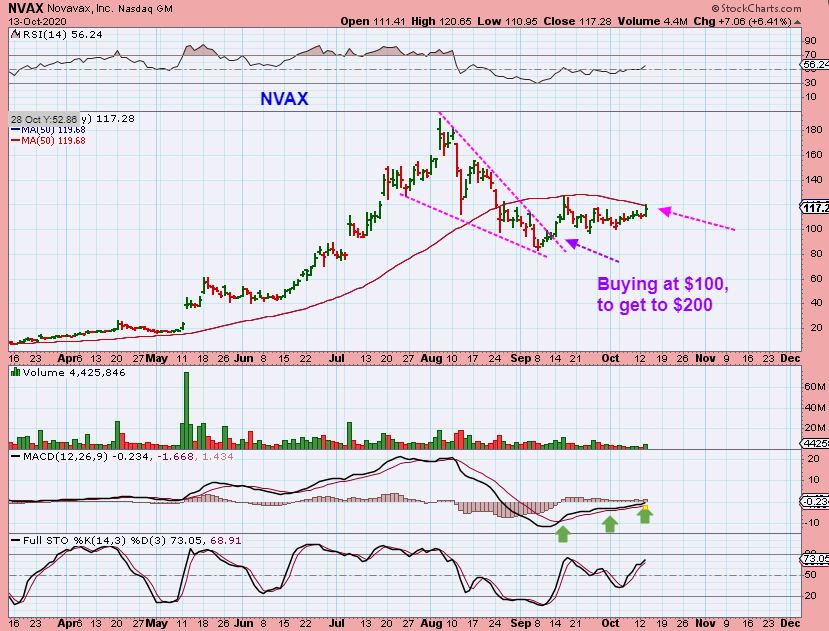Viewport: 829px width, 631px height.
Task: Click the 180 label on price axis
Action: click(x=814, y=130)
